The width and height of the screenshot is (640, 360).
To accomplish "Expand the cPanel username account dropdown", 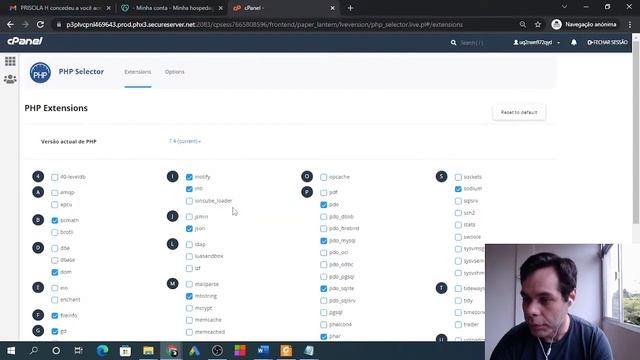I will click(x=537, y=42).
